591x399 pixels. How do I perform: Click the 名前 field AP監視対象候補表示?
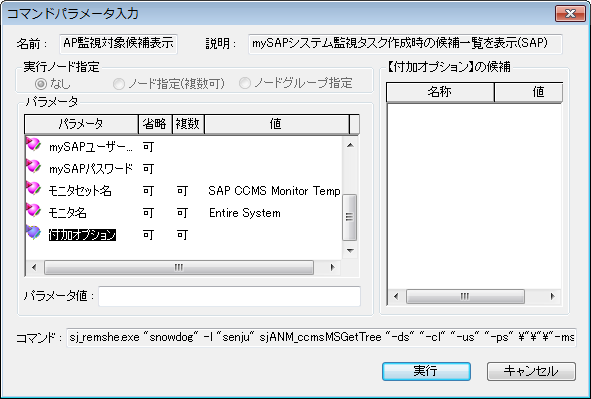coord(118,44)
